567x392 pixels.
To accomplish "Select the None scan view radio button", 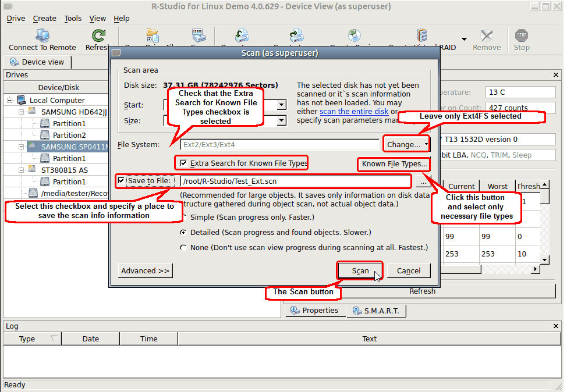I will click(183, 248).
